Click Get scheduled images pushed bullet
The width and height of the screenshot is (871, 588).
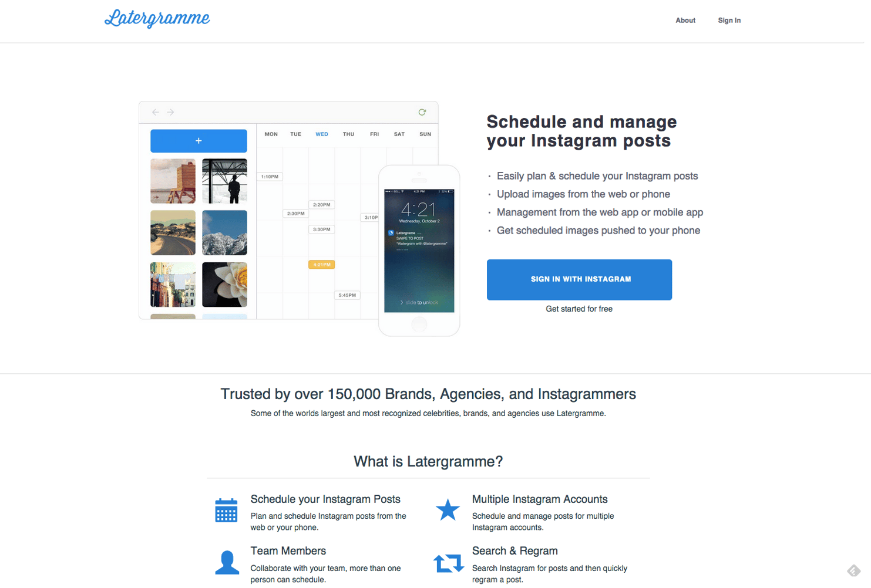pos(598,231)
